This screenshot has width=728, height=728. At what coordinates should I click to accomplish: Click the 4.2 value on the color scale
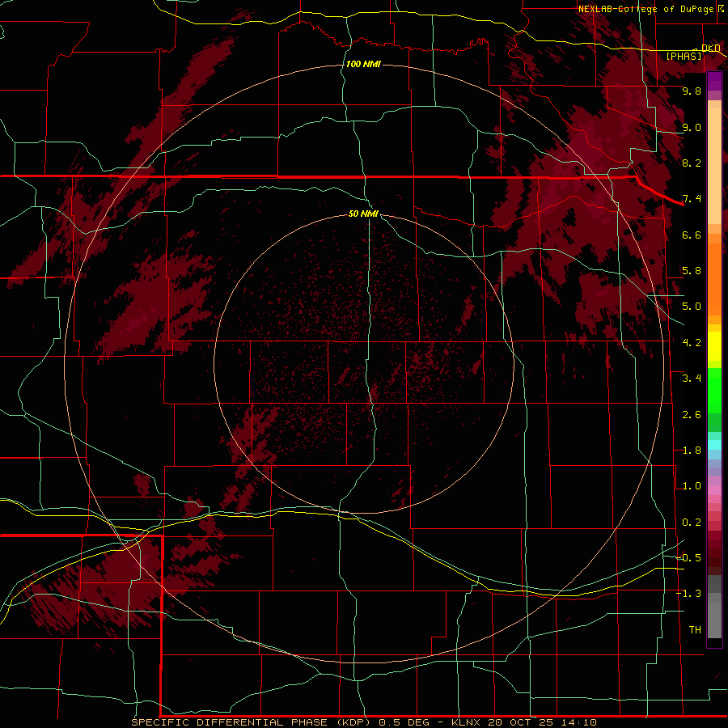click(x=692, y=343)
